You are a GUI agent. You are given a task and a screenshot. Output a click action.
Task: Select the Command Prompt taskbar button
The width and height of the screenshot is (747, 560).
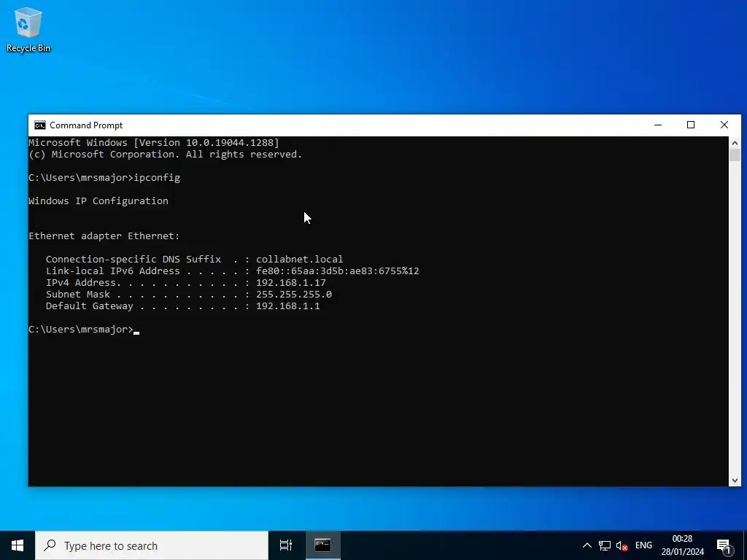[x=322, y=545]
